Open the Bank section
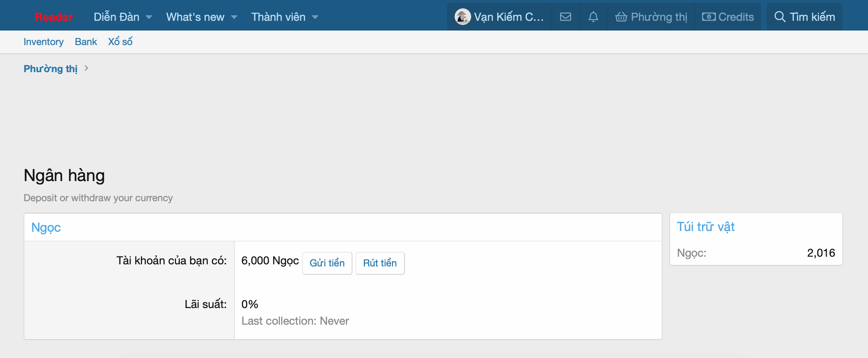This screenshot has width=868, height=358. pos(86,42)
